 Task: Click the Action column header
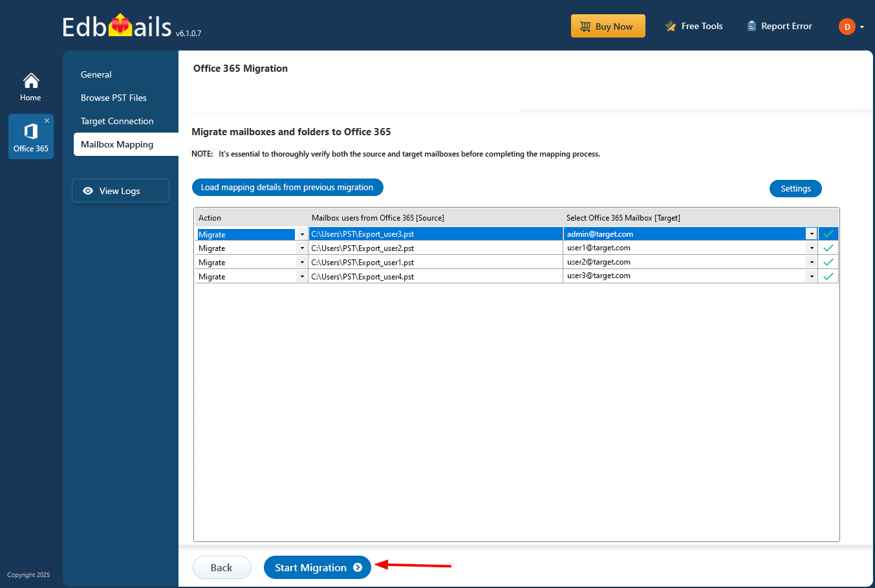point(210,218)
